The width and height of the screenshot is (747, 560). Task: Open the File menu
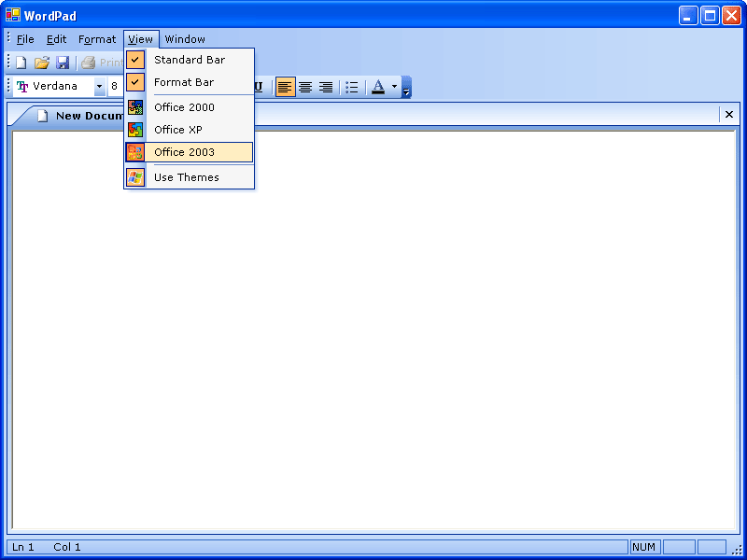pyautogui.click(x=25, y=39)
